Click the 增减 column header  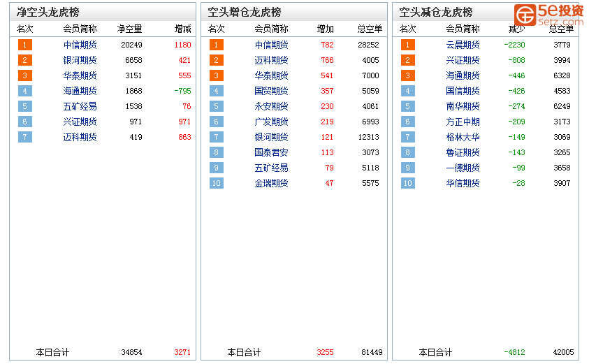click(x=183, y=29)
